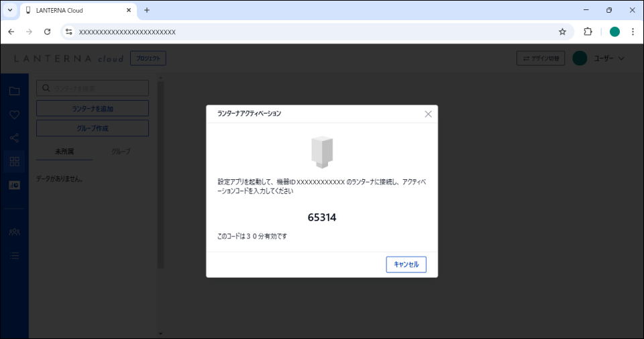The image size is (644, 339).
Task: Open the users group icon in the sidebar
Action: (14, 232)
